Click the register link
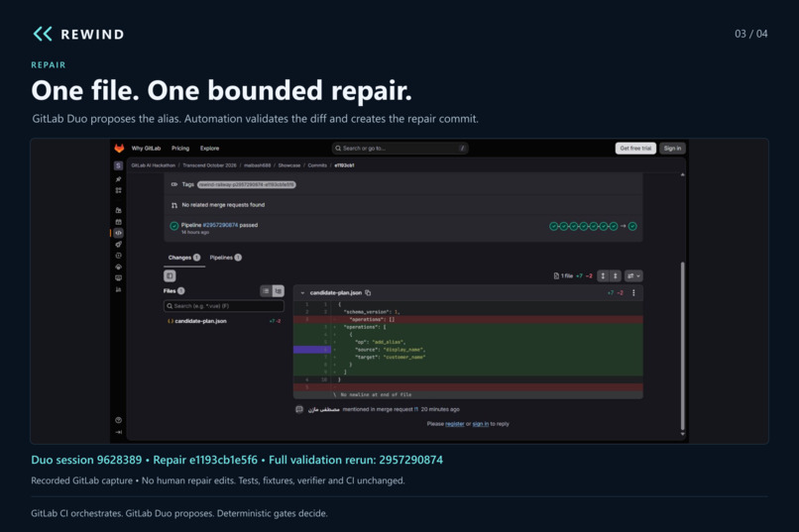 point(455,424)
